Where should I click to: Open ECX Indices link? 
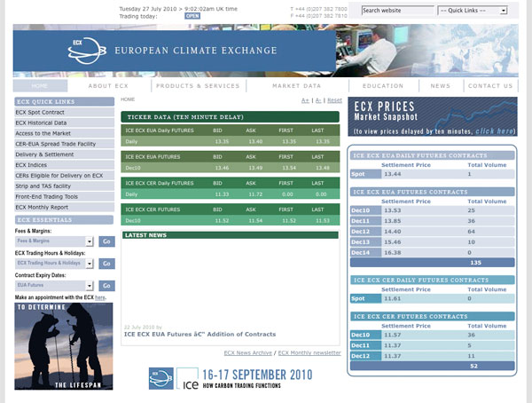click(x=64, y=165)
